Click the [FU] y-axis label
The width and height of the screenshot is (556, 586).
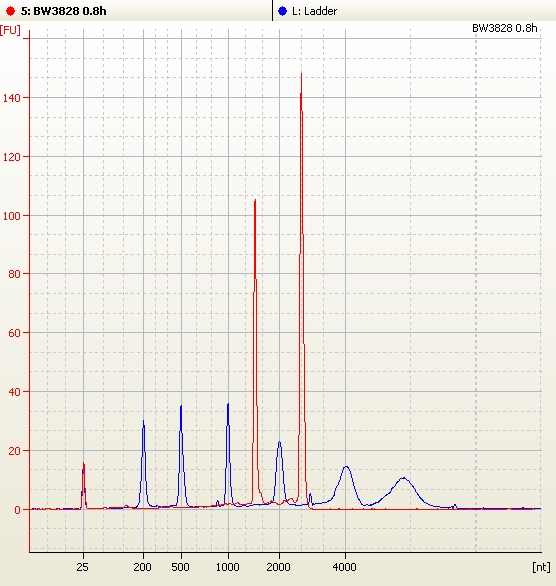coord(10,30)
